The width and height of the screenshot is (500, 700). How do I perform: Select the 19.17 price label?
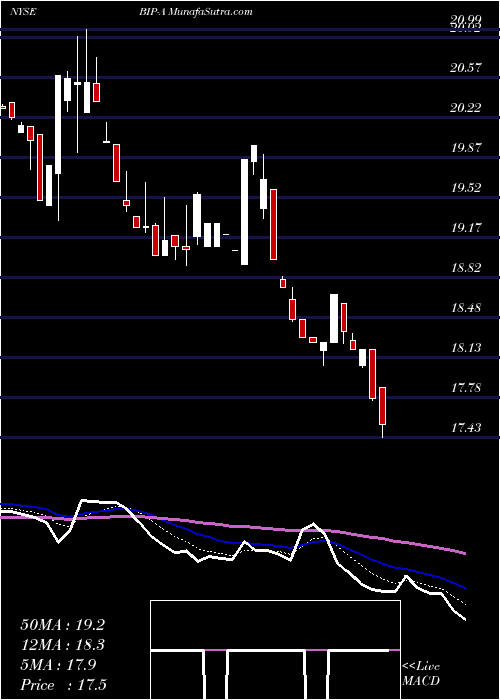coord(466,228)
